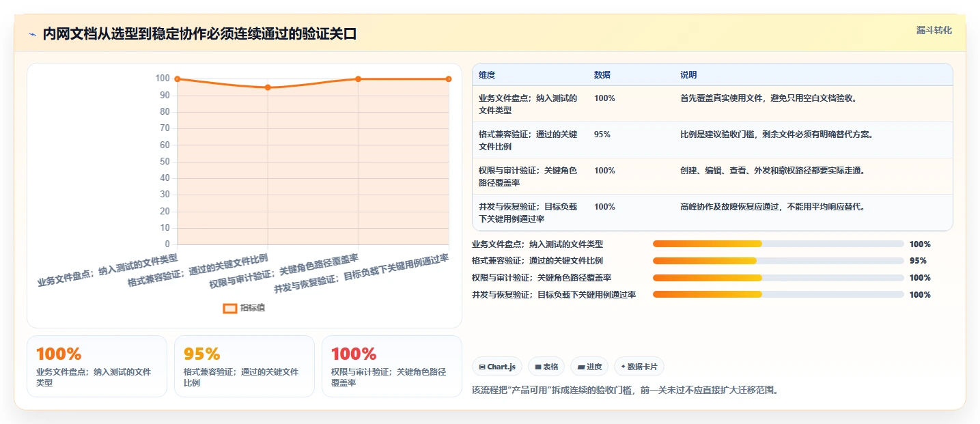Click the 并发与恢复验证 progress row label
The image size is (980, 424).
(x=554, y=294)
